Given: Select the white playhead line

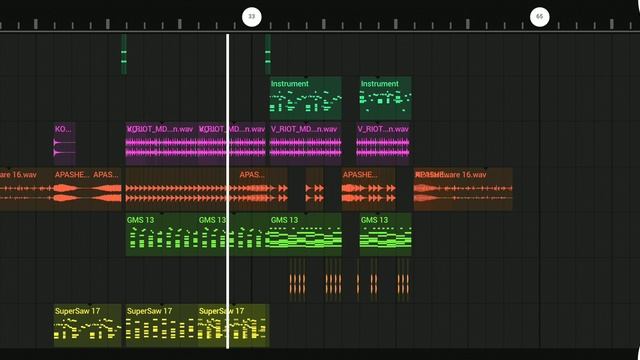Looking at the screenshot, I should pos(228,191).
